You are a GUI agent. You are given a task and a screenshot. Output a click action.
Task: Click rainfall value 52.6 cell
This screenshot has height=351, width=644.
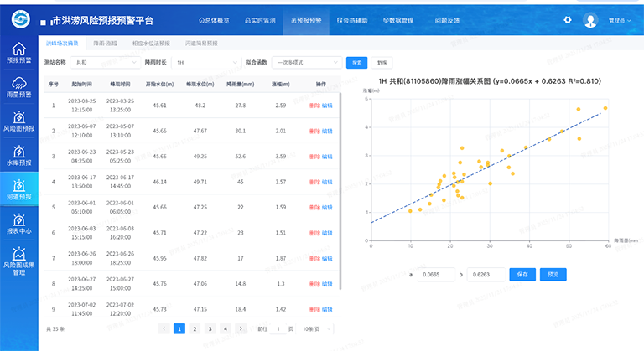click(241, 157)
